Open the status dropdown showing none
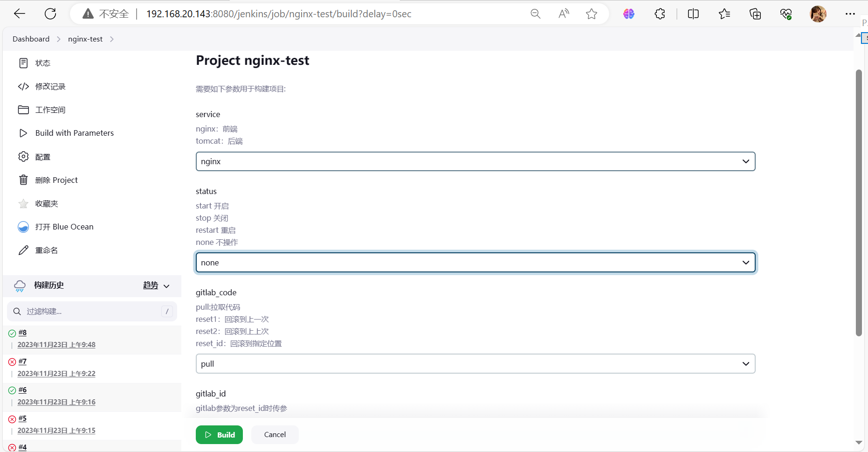868x452 pixels. [x=475, y=263]
